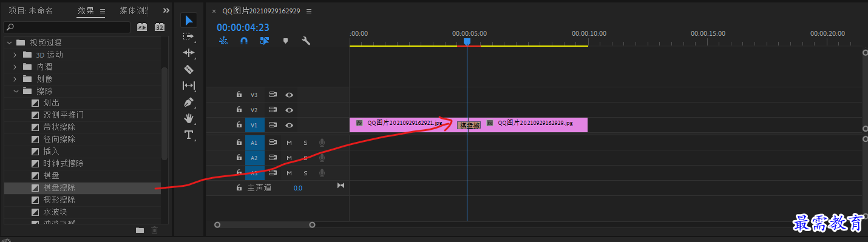The image size is (868, 242).
Task: Select the 划出 transition
Action: point(52,103)
